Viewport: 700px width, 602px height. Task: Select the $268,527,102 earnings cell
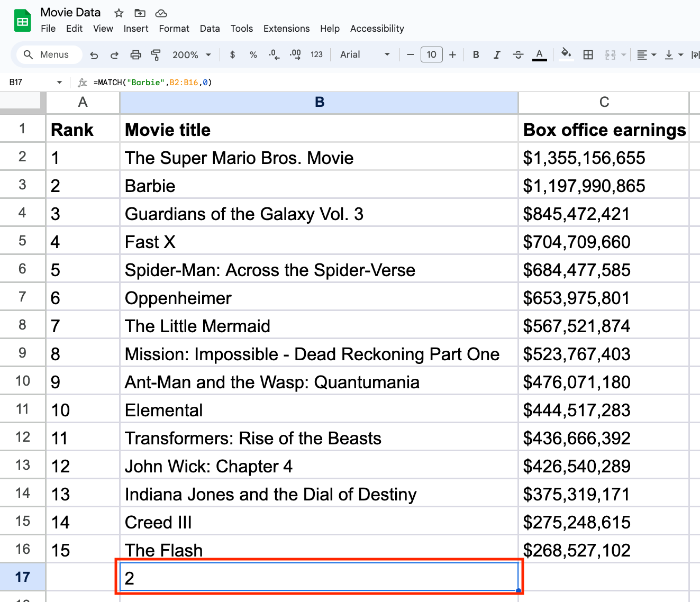[604, 549]
